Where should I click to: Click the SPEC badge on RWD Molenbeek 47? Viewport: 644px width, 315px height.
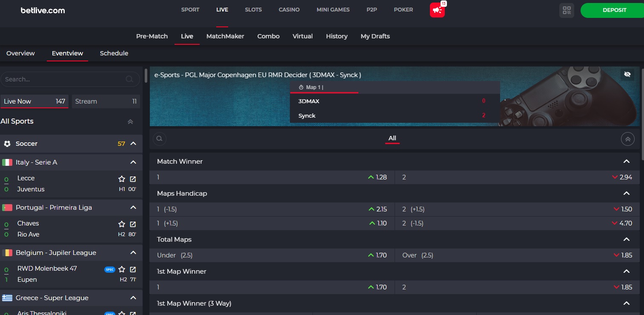[x=110, y=269]
